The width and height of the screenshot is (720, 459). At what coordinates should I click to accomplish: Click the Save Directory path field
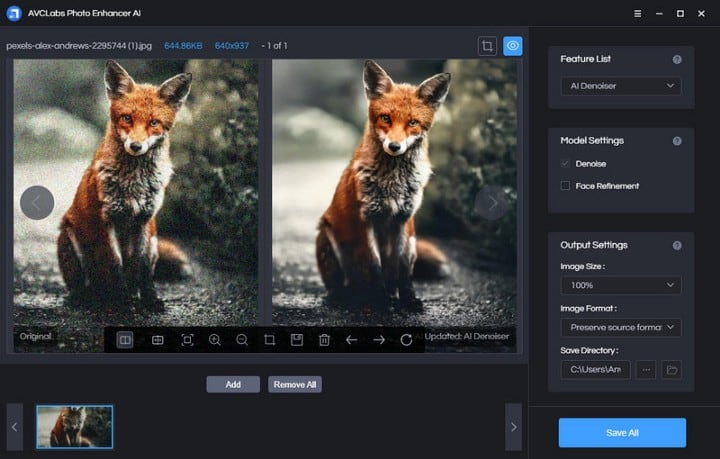[596, 370]
